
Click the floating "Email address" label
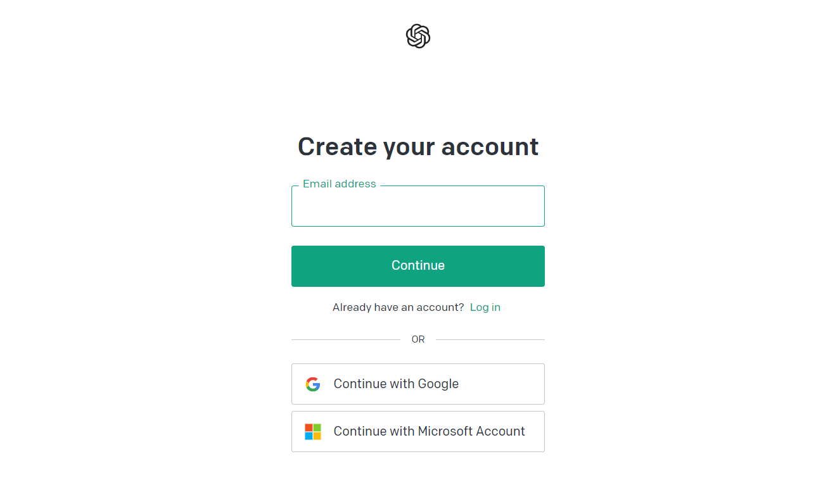[339, 184]
